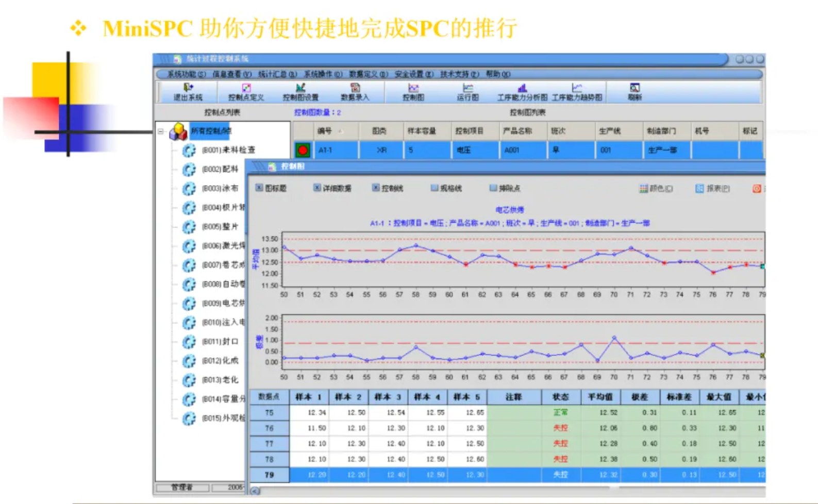The image size is (818, 504).
Task: Click the 平均值 column header in data table
Action: click(x=600, y=397)
